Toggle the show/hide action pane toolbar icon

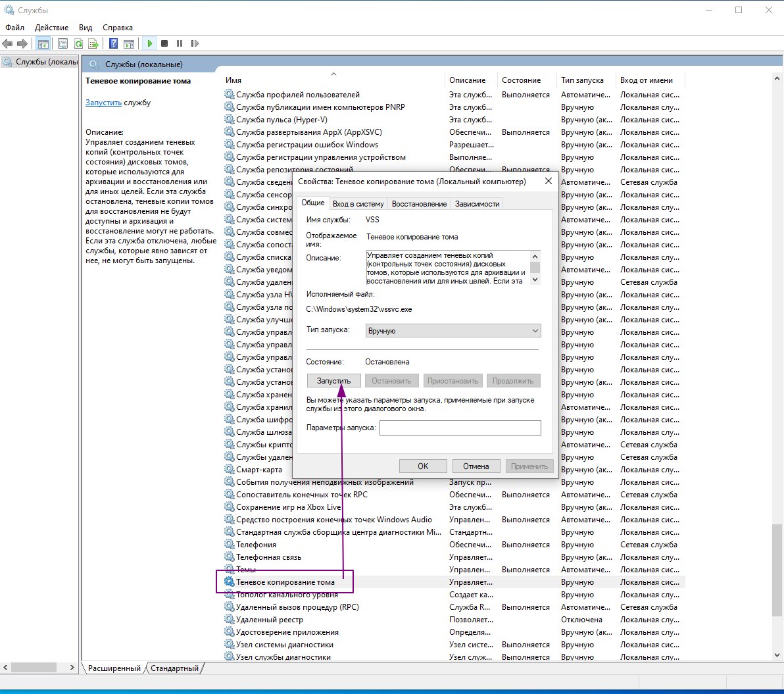(x=129, y=44)
